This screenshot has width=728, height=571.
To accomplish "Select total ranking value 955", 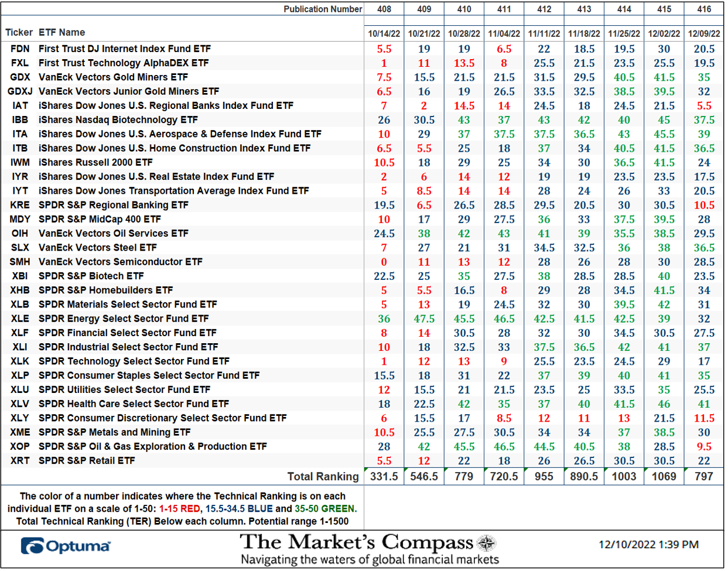I will tap(544, 476).
